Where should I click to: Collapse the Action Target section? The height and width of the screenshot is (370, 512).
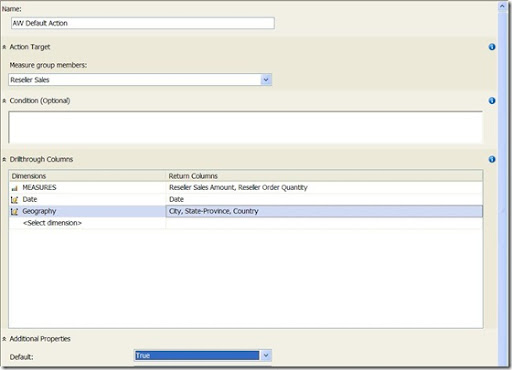(4, 47)
